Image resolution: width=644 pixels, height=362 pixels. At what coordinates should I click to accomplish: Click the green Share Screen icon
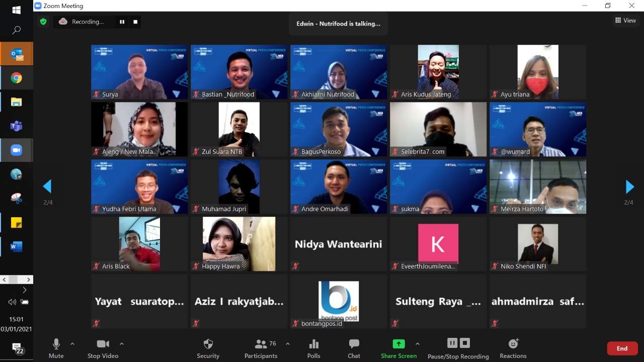tap(398, 344)
